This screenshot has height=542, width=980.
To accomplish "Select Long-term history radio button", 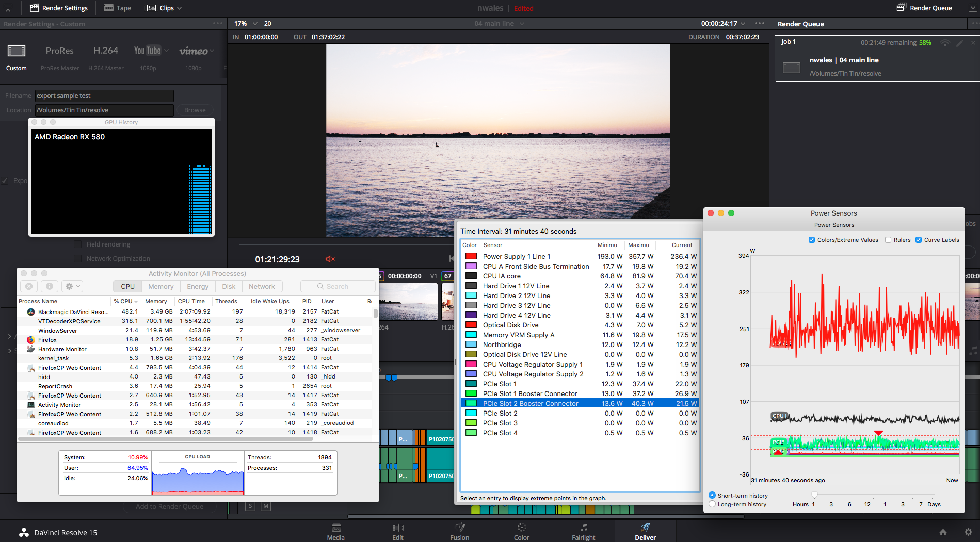I will click(712, 504).
